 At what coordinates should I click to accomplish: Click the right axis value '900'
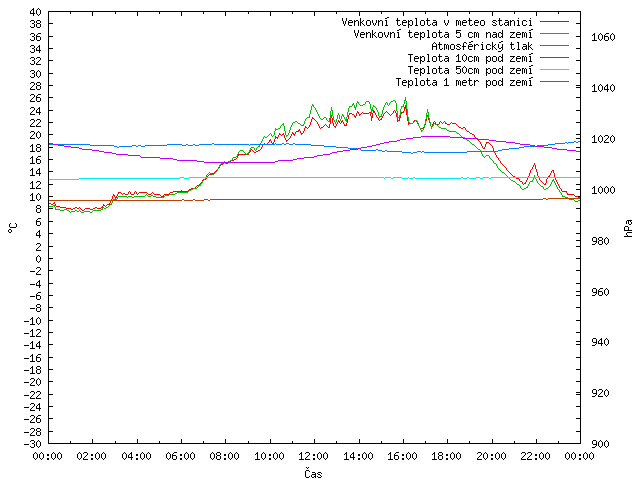coord(600,444)
